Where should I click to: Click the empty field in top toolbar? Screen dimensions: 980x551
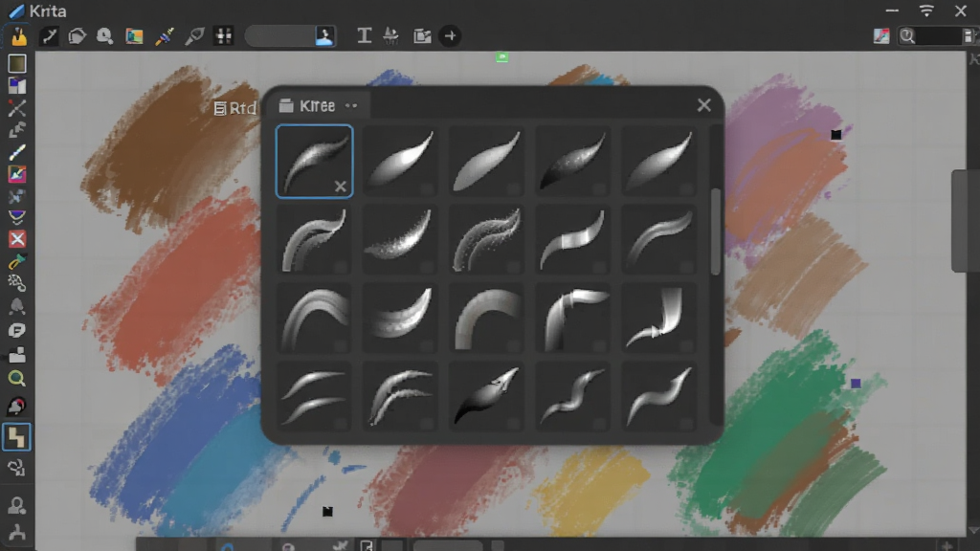tap(280, 36)
